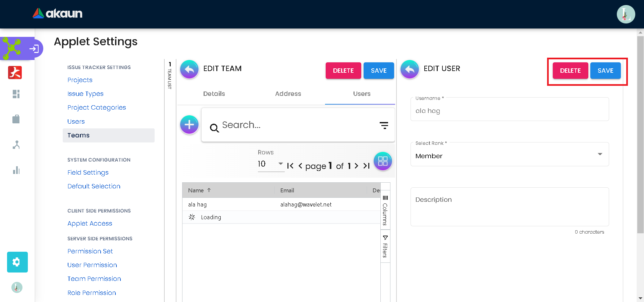Go to the first page
644x302 pixels.
tap(290, 166)
